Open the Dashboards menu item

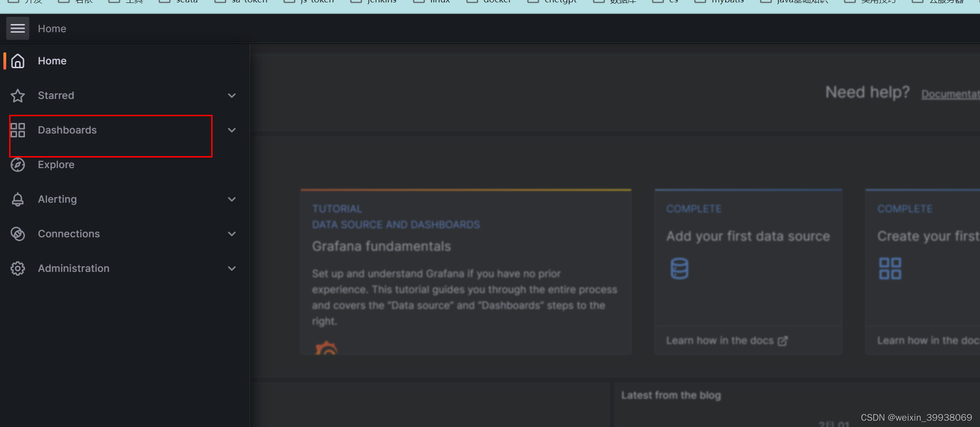(67, 130)
